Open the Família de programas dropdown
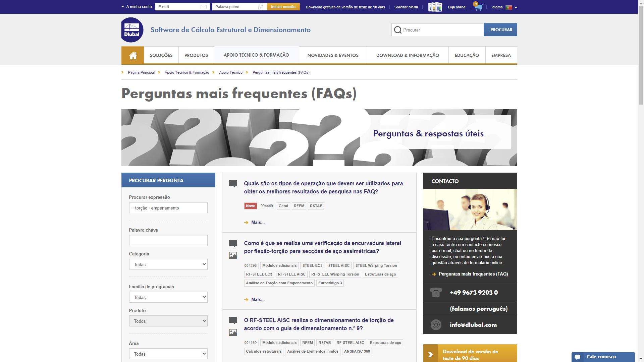 point(168,297)
